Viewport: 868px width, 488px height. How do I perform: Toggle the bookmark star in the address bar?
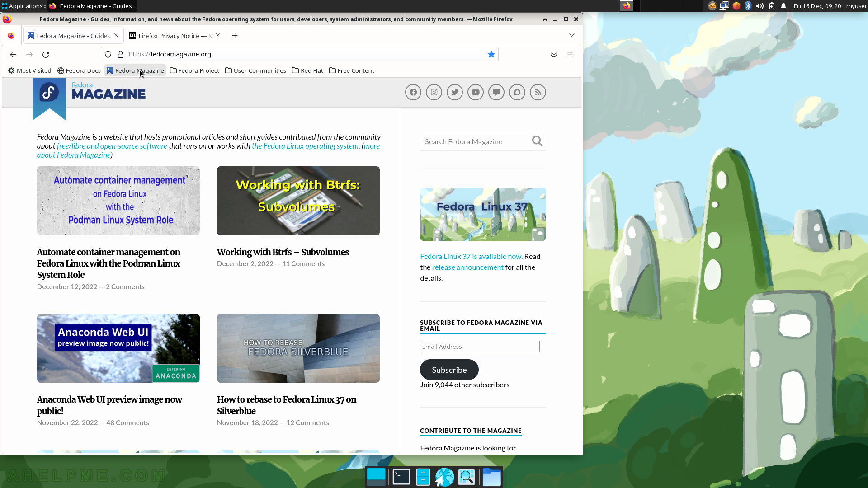[x=491, y=54]
